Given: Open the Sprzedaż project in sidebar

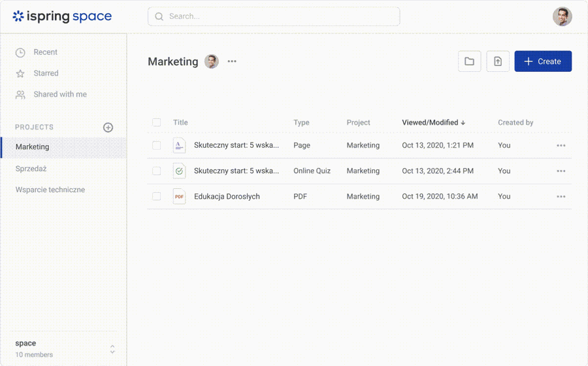Looking at the screenshot, I should (x=31, y=169).
